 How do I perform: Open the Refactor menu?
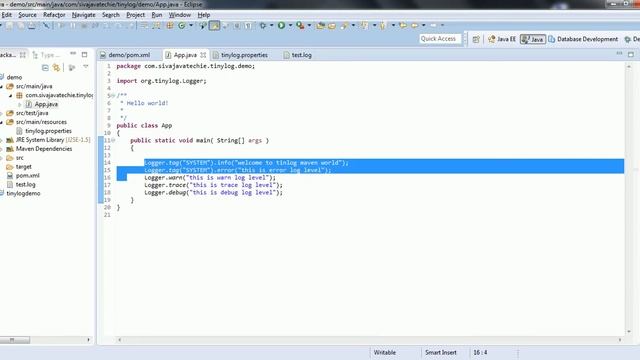(x=54, y=15)
